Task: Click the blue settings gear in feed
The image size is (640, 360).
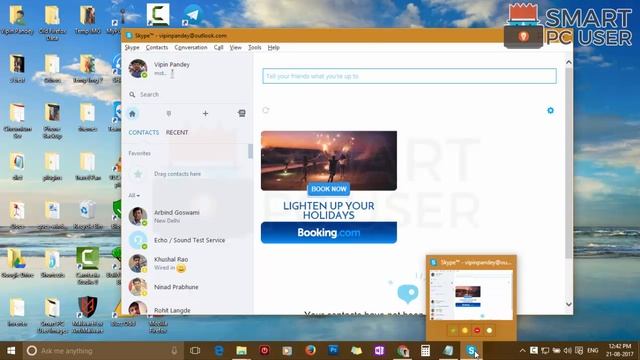Action: 550,111
